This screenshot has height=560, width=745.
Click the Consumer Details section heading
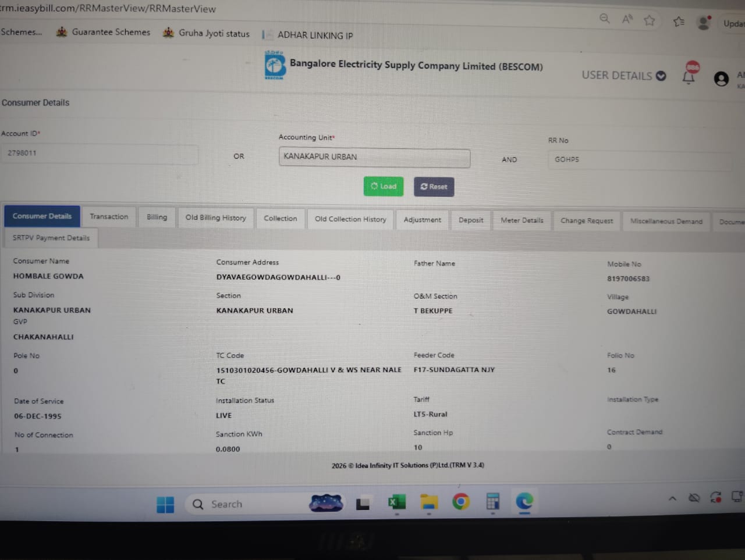point(36,103)
